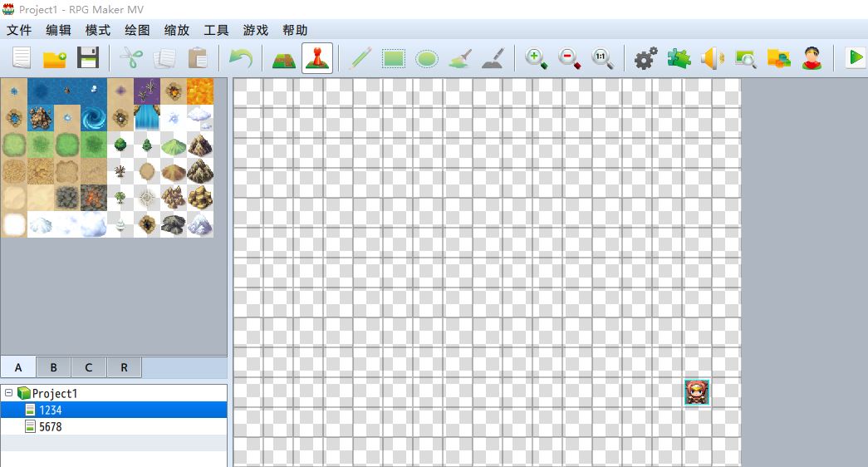The width and height of the screenshot is (868, 467).
Task: Open the 工具 menu
Action: click(x=216, y=30)
